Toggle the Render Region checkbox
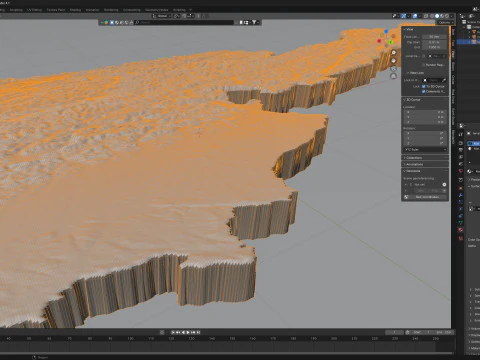 [x=423, y=65]
